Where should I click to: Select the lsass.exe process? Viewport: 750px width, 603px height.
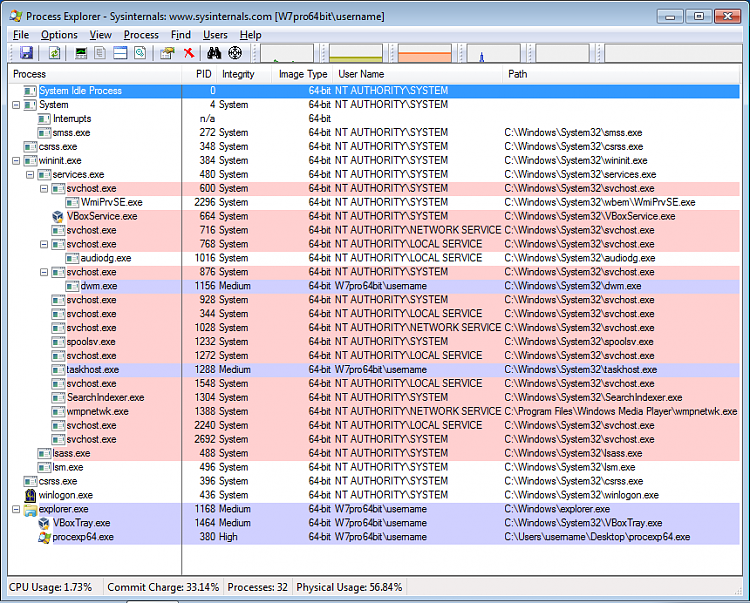click(375, 453)
